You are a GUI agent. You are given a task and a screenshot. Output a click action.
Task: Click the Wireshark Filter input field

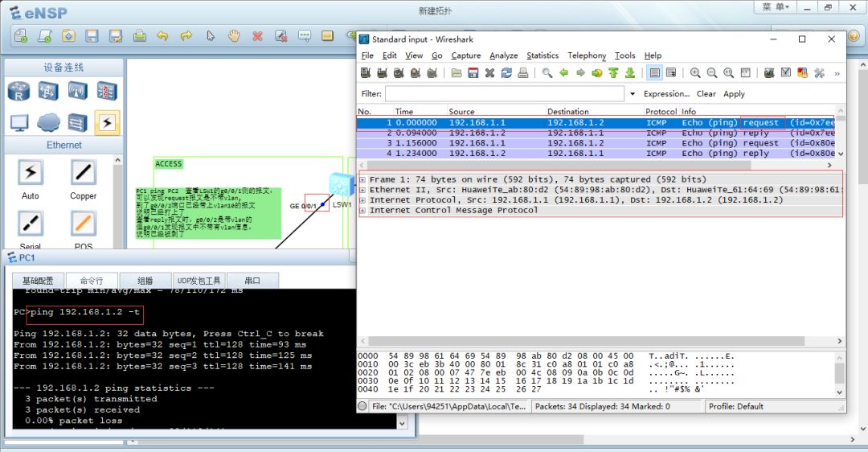click(x=504, y=93)
